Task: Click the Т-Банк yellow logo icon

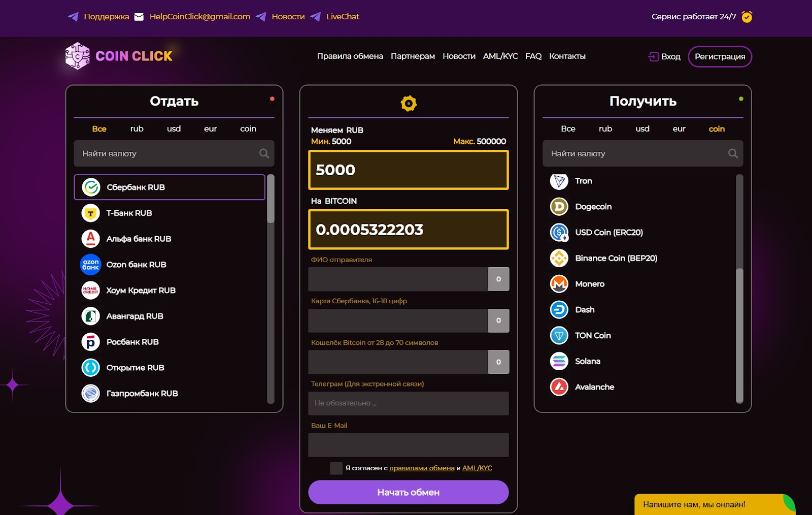Action: tap(91, 213)
